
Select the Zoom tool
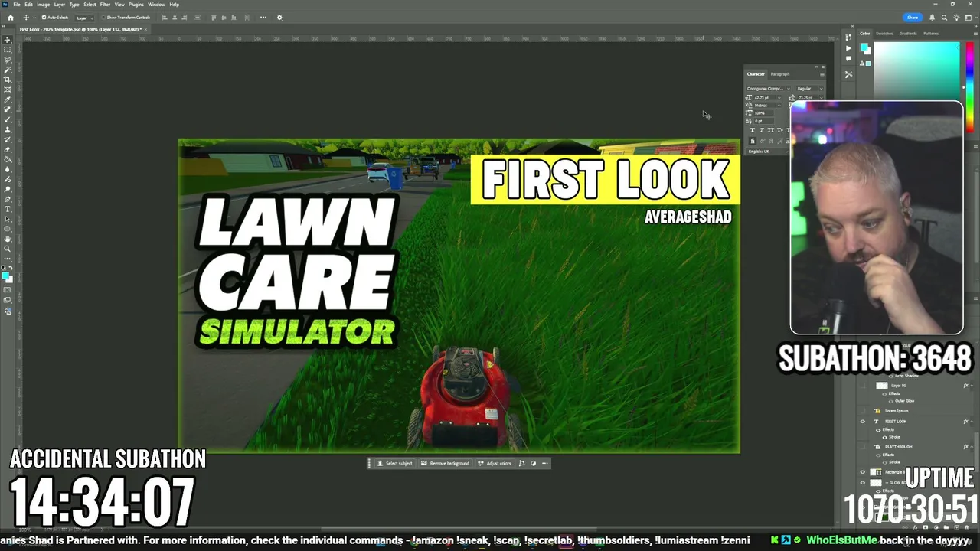tap(8, 249)
